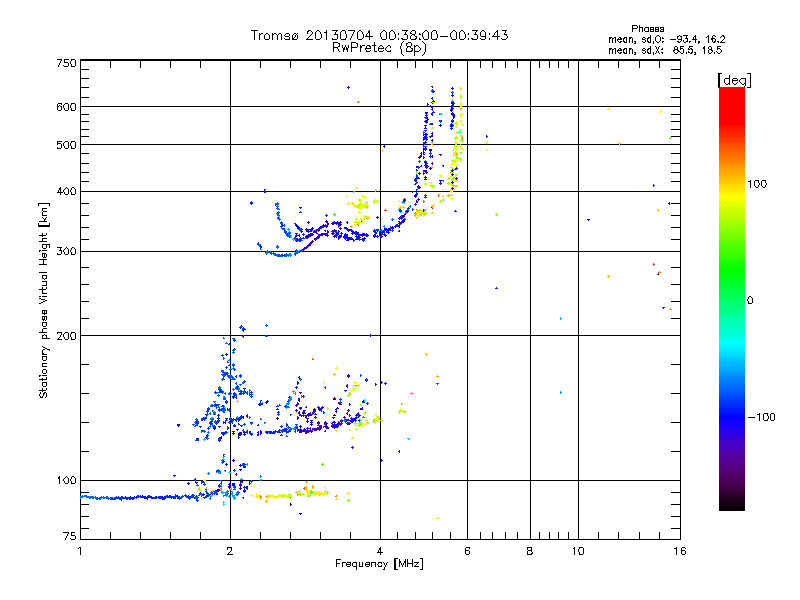Screen dimensions: 800x600
Task: Click the 'Phases' header label
Action: 647,29
